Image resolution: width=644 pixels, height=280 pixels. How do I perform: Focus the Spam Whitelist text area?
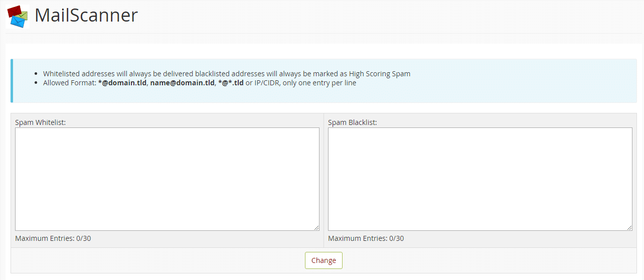167,179
